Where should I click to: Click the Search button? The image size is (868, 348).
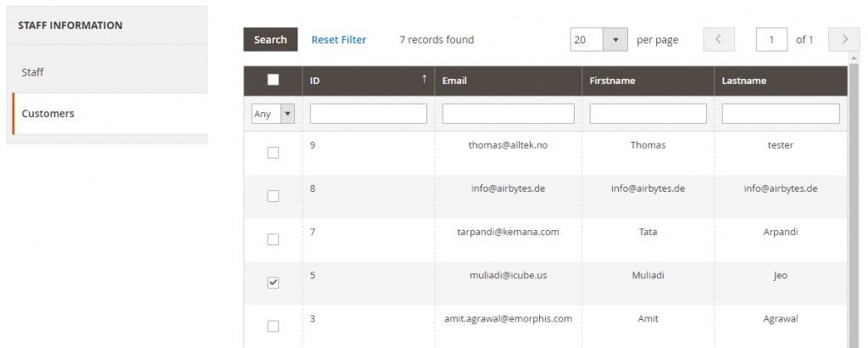click(x=270, y=40)
